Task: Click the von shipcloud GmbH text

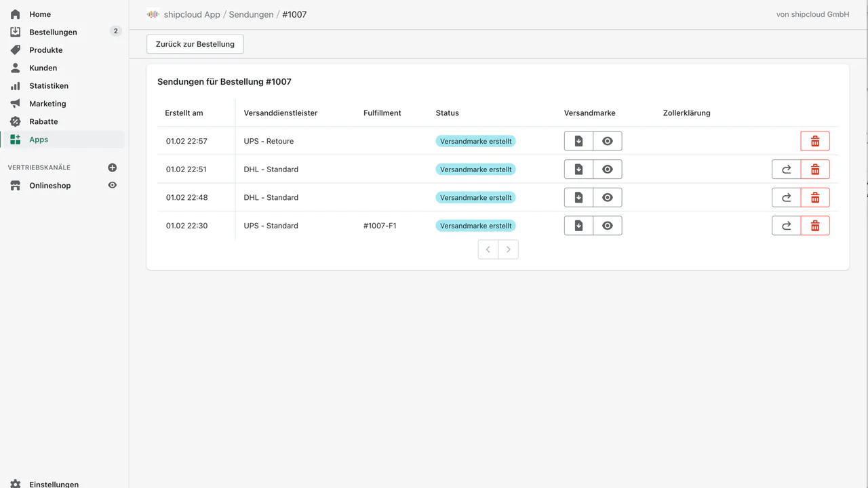Action: click(x=813, y=14)
